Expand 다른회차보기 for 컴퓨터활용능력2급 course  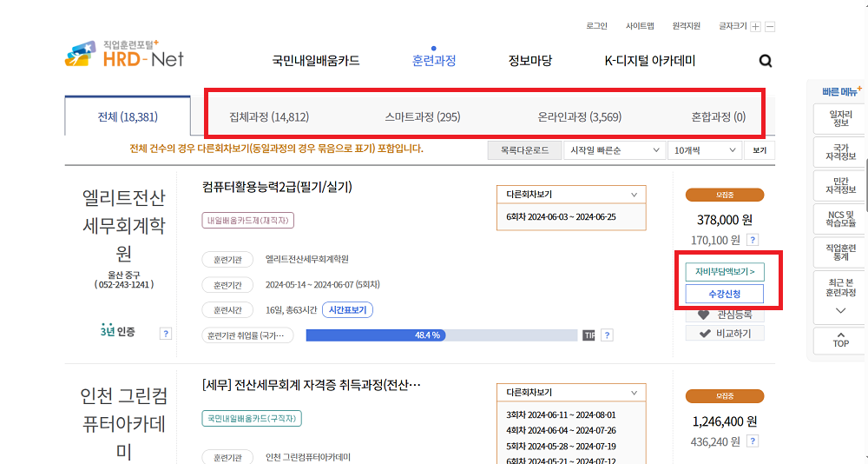pyautogui.click(x=571, y=195)
